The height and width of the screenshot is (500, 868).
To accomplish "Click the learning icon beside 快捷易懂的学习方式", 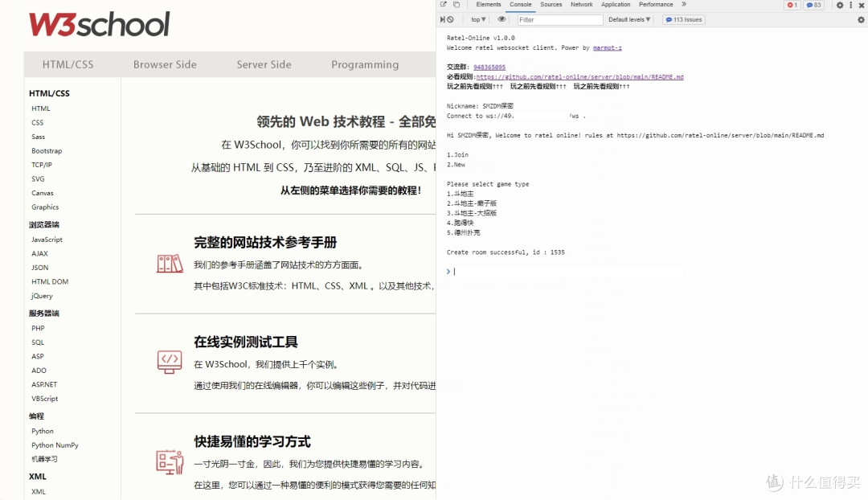I will pos(170,461).
